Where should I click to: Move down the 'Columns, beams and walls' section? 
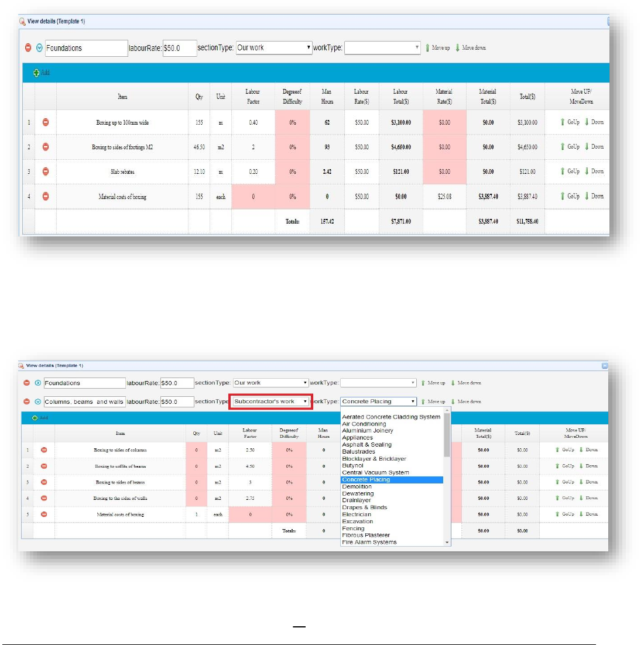point(466,402)
